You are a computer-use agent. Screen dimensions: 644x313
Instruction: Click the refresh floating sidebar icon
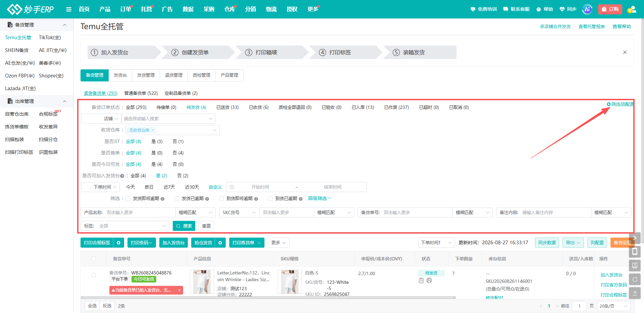click(x=635, y=279)
